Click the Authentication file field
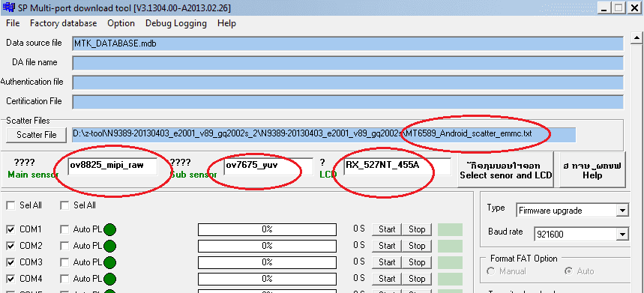Screen dimensions: 644x293 point(348,82)
